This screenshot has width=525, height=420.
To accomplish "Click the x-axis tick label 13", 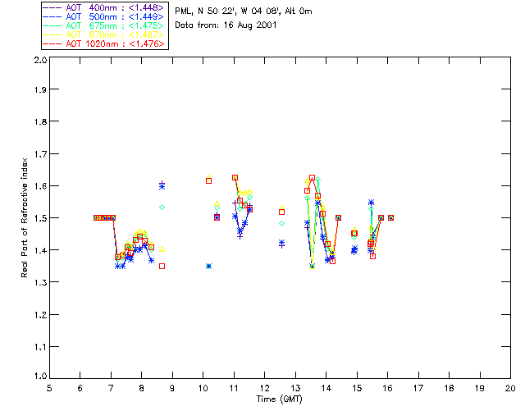I will pyautogui.click(x=295, y=388).
